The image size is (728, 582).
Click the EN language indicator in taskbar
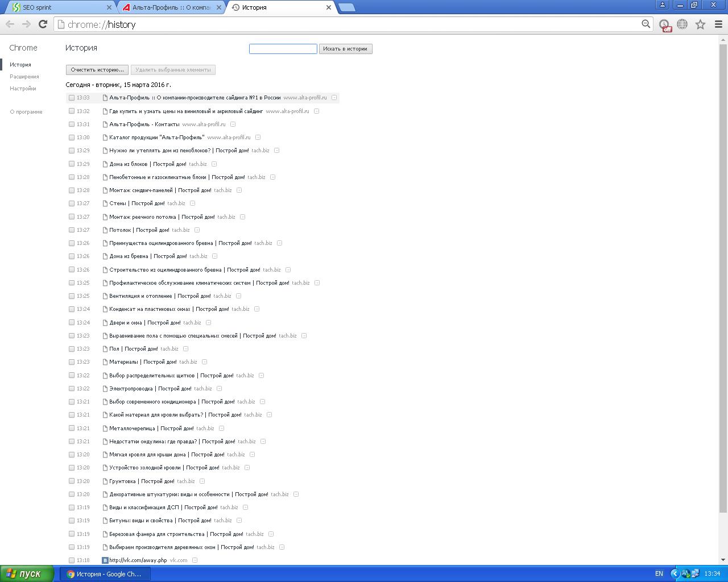[x=659, y=573]
